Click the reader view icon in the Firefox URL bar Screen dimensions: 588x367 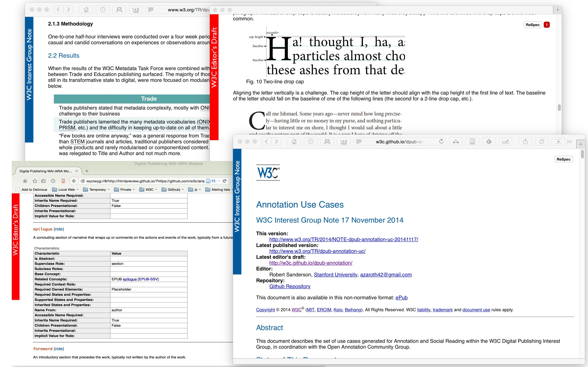(x=208, y=181)
